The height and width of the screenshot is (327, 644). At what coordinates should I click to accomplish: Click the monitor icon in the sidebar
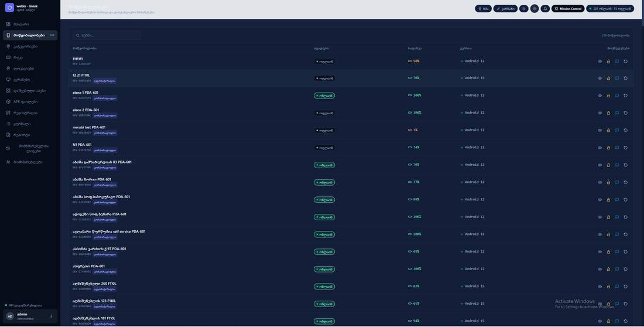pos(8,80)
